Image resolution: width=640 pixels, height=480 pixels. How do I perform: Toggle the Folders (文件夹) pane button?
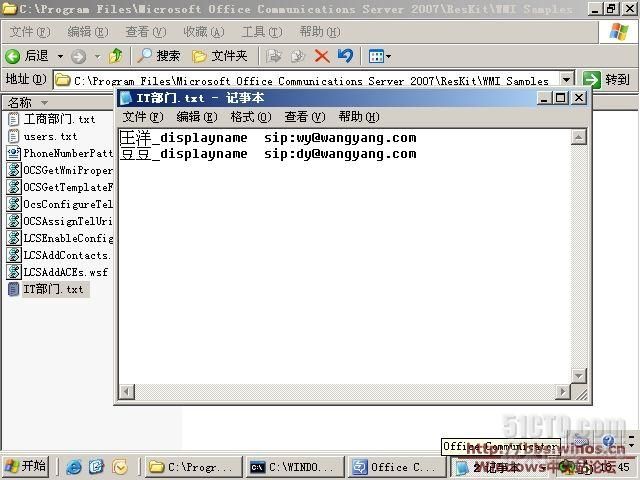point(220,56)
